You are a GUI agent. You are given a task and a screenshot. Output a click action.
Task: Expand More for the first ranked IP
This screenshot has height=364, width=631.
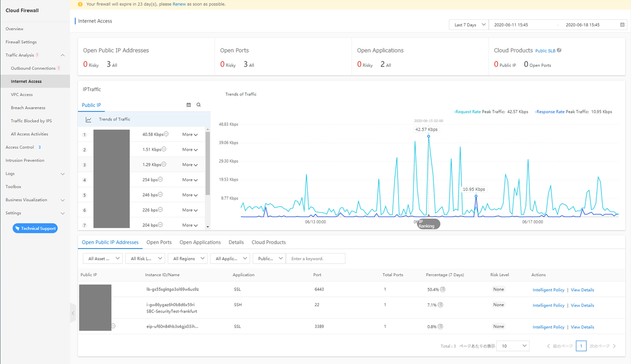point(190,134)
